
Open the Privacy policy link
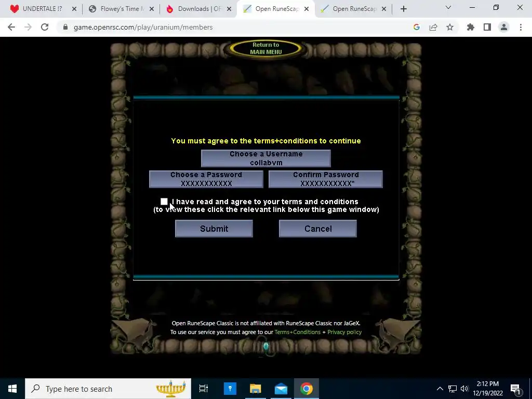click(x=344, y=332)
